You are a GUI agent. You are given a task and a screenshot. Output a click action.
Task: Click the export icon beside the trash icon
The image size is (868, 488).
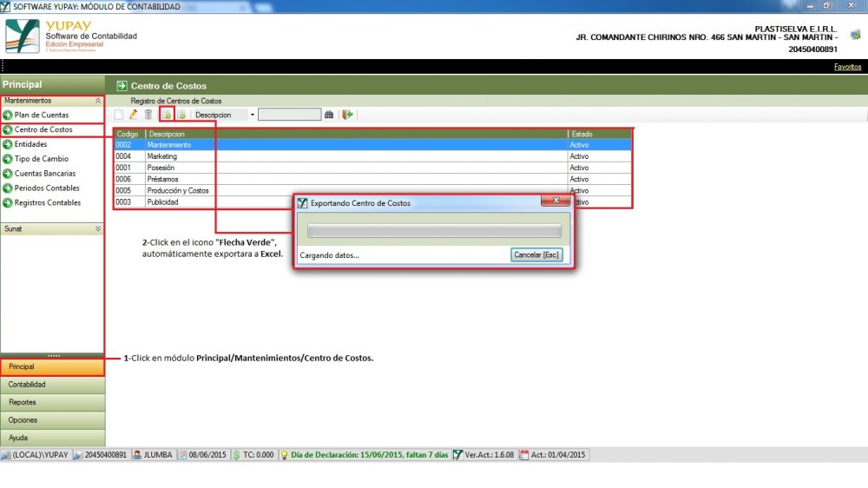point(166,115)
